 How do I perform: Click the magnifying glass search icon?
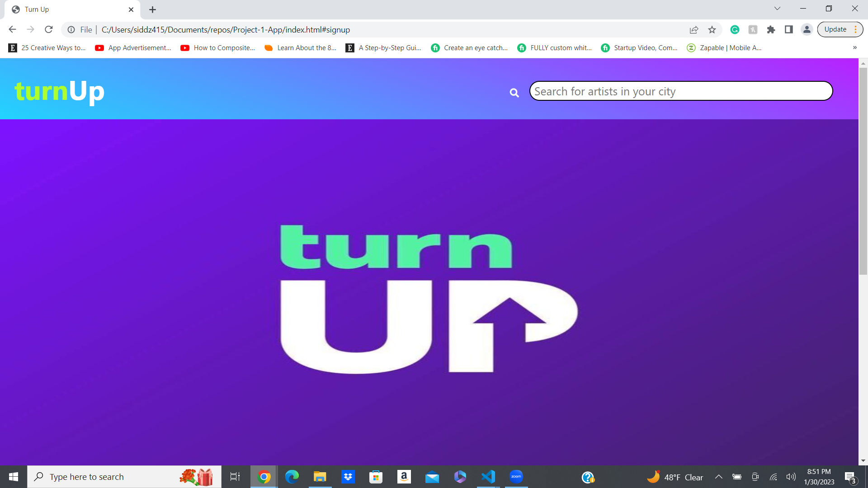pos(514,93)
